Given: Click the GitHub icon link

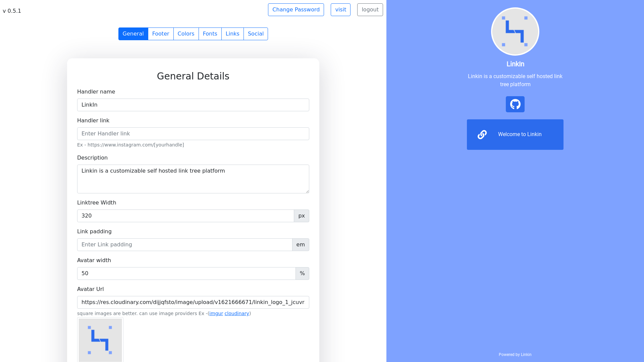Looking at the screenshot, I should click(x=515, y=104).
